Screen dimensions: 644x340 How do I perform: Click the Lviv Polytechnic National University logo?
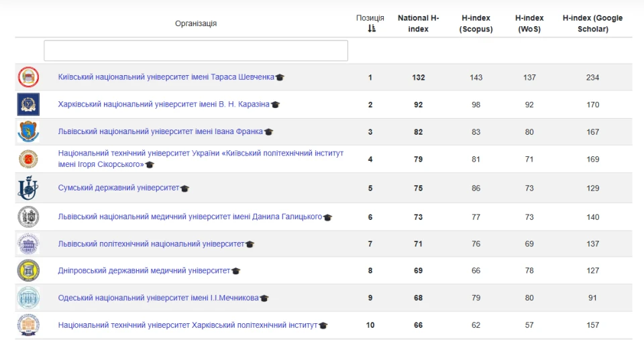tap(28, 244)
